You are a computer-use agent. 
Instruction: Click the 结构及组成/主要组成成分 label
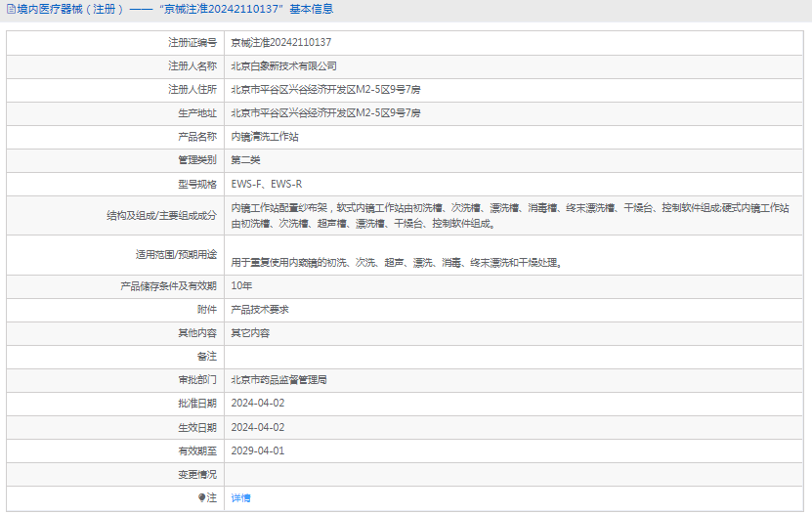coord(161,216)
